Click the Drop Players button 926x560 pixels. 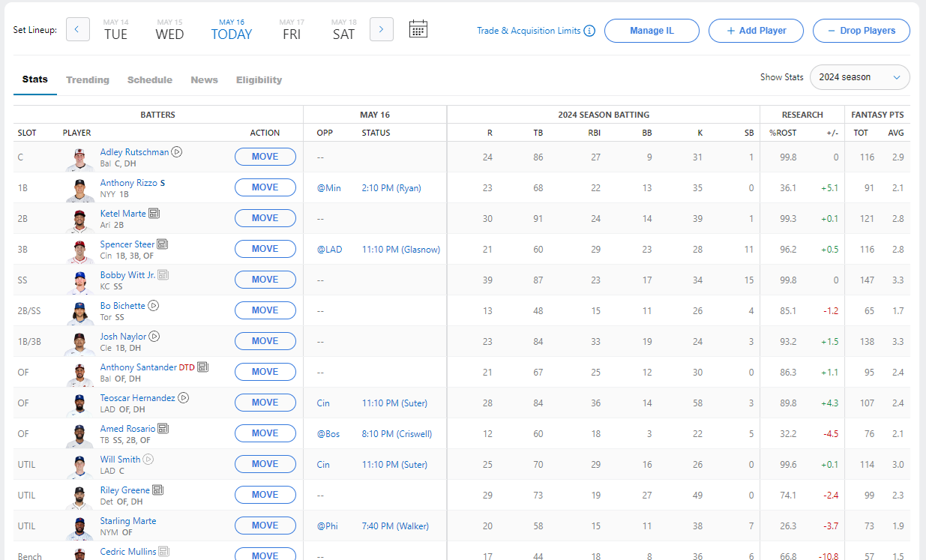(861, 31)
